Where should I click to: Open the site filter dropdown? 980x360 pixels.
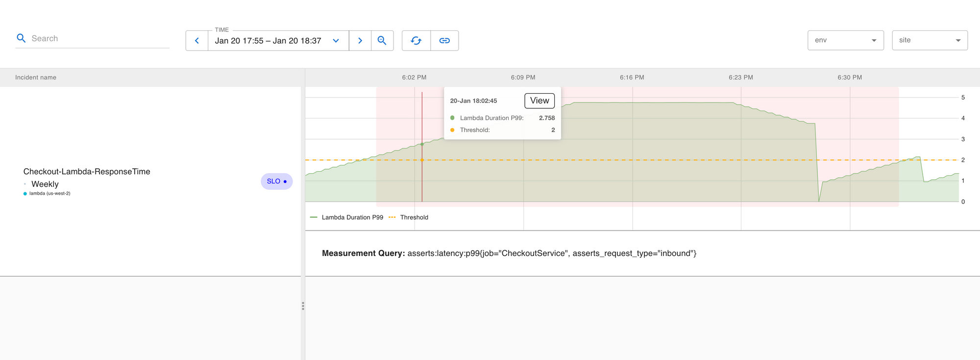930,40
